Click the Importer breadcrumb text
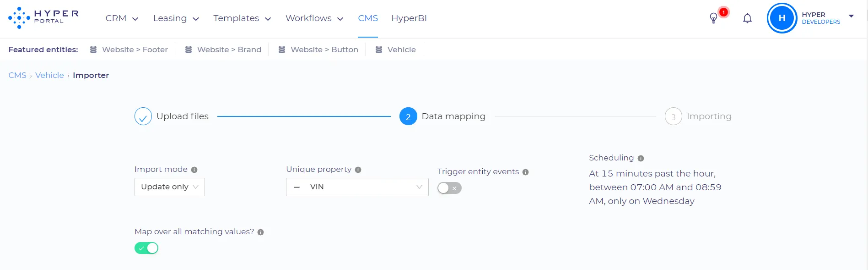The width and height of the screenshot is (868, 270). pyautogui.click(x=91, y=75)
